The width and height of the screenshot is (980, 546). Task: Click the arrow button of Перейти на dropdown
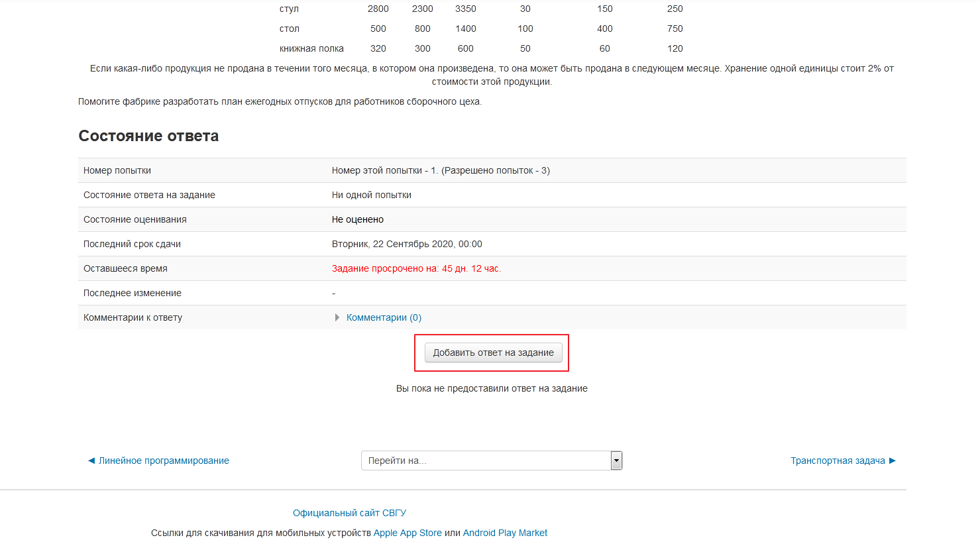coord(616,461)
